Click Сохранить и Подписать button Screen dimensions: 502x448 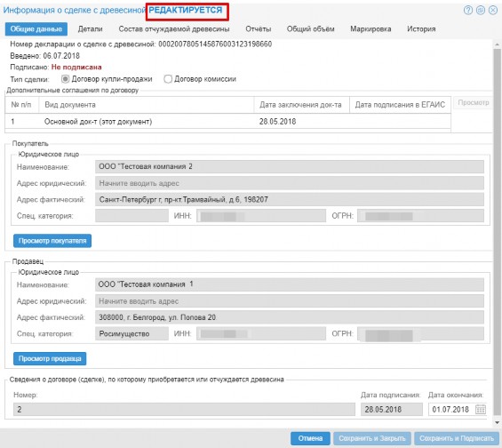(x=457, y=438)
